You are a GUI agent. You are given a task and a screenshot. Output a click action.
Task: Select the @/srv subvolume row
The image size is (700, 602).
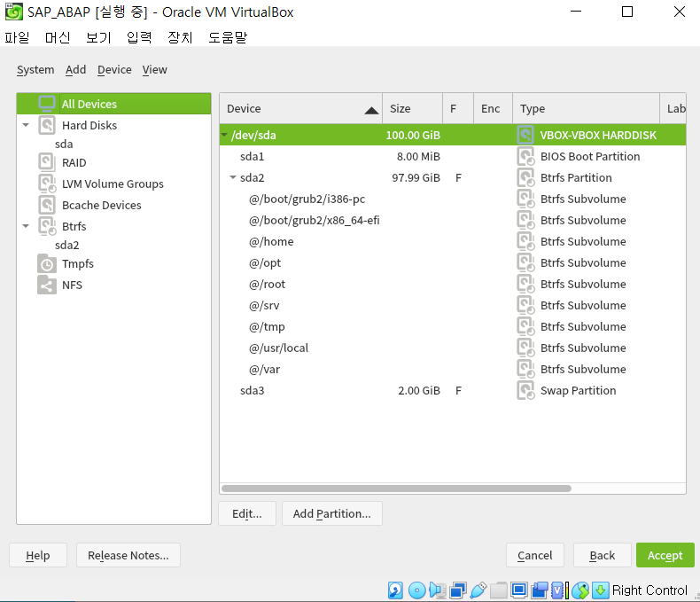(453, 306)
